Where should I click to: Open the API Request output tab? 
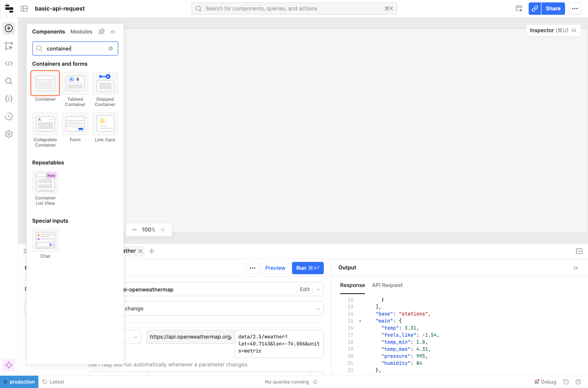click(387, 285)
